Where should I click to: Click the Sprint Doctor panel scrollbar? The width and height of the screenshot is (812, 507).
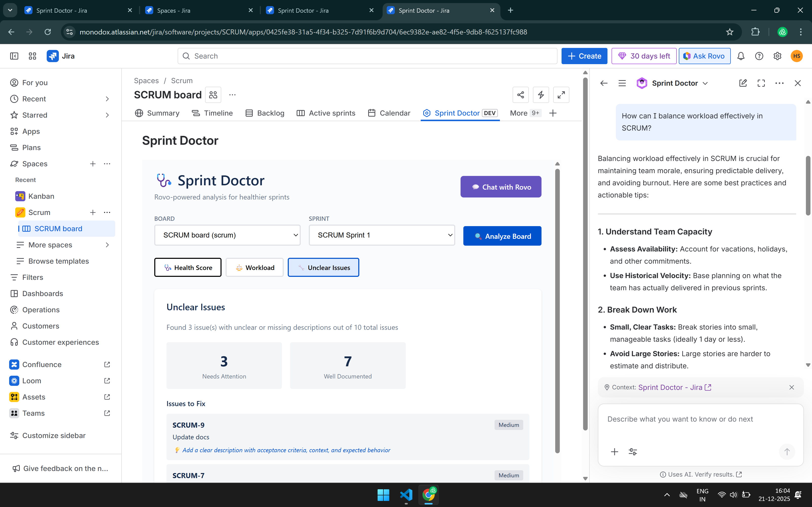click(557, 309)
